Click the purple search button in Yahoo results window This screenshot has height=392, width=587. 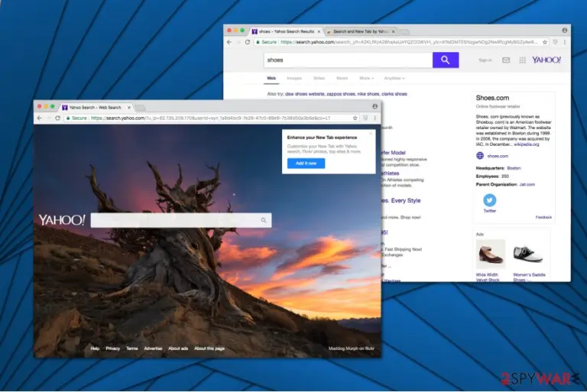click(x=445, y=60)
